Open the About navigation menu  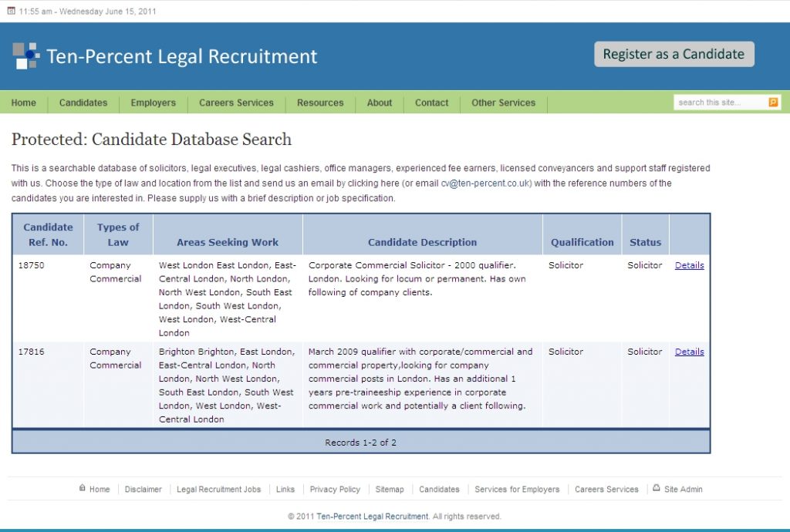click(x=380, y=103)
